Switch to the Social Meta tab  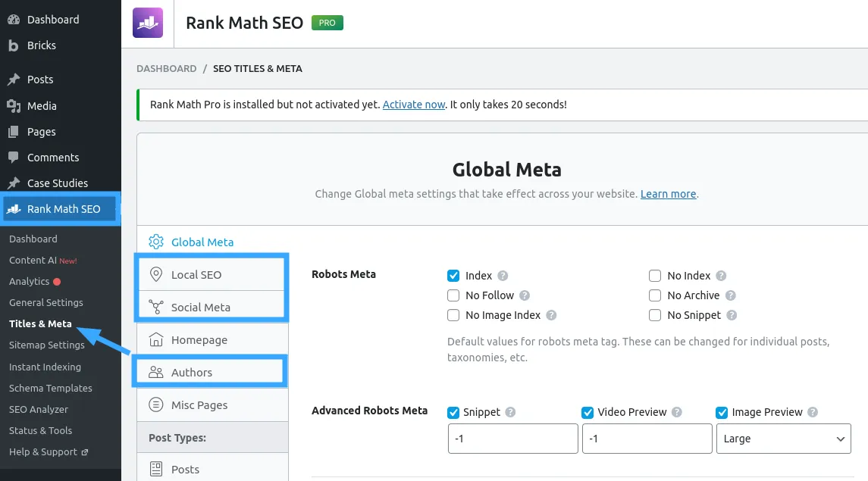pyautogui.click(x=212, y=307)
